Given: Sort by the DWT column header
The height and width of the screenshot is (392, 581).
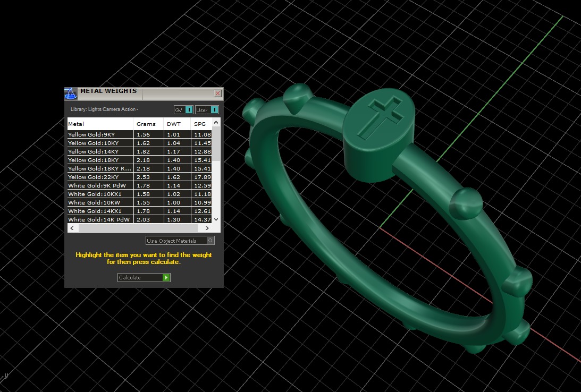Looking at the screenshot, I should coord(177,124).
